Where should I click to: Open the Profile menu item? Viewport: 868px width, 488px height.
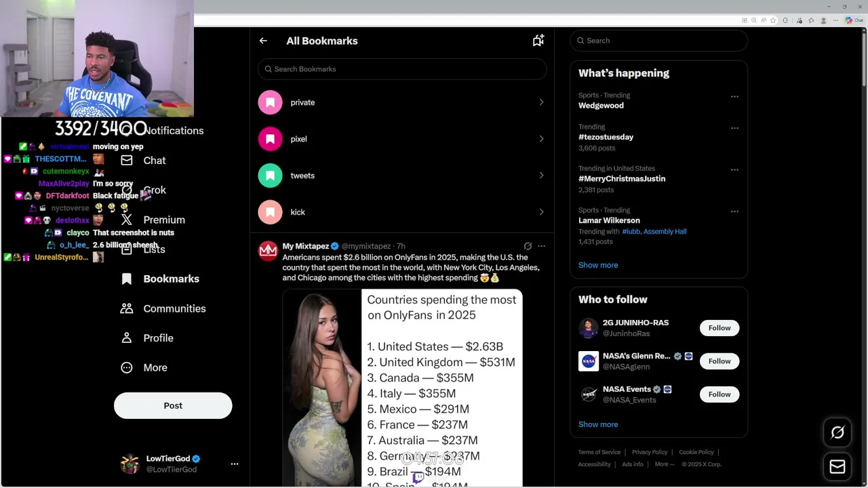point(158,338)
